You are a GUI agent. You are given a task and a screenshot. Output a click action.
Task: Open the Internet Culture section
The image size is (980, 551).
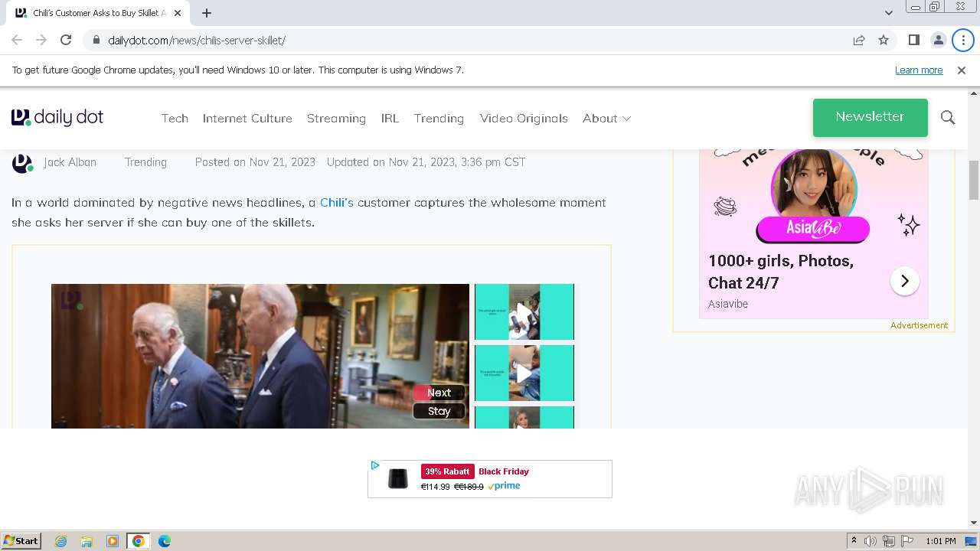247,118
